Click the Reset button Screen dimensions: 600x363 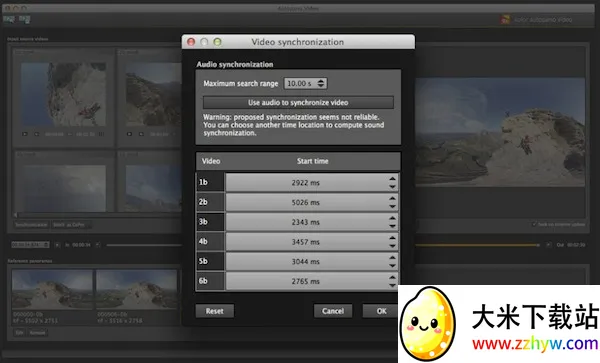[215, 311]
